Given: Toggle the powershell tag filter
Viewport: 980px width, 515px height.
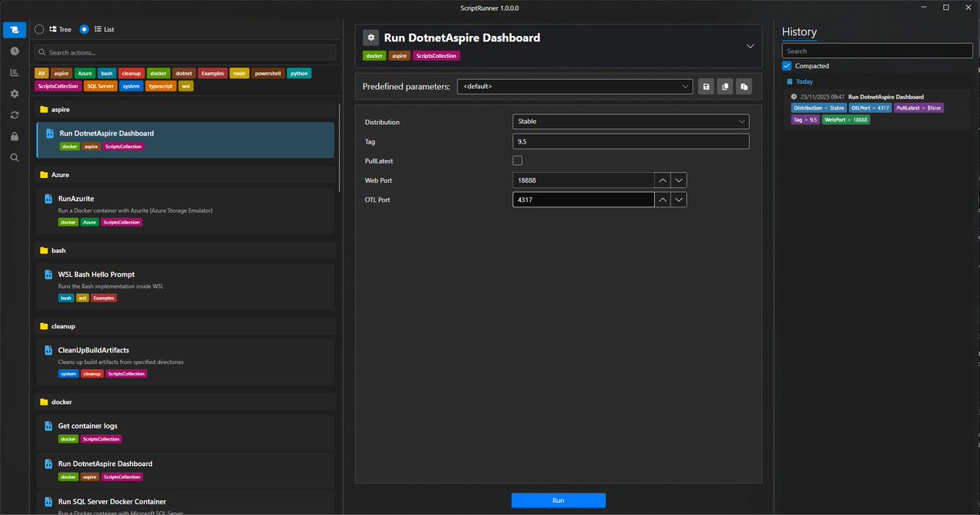Looking at the screenshot, I should coord(268,73).
